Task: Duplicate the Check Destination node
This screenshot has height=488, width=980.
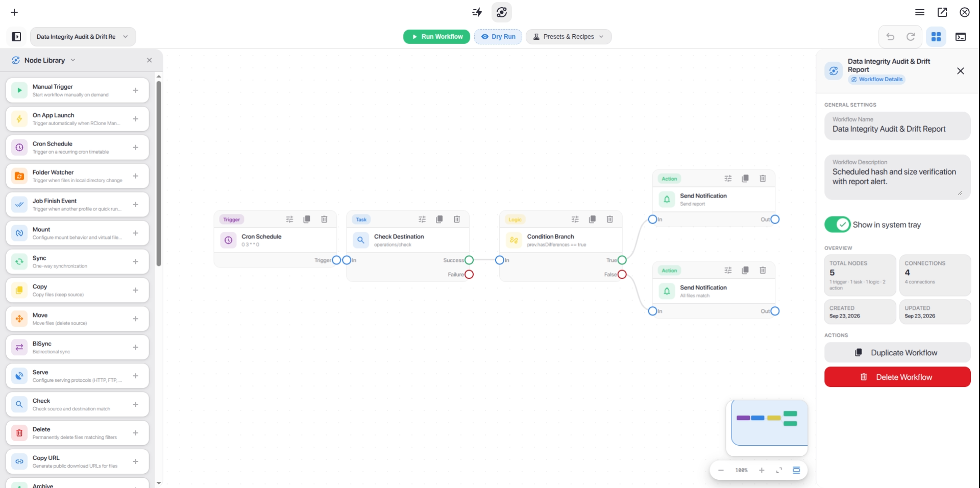Action: [439, 219]
